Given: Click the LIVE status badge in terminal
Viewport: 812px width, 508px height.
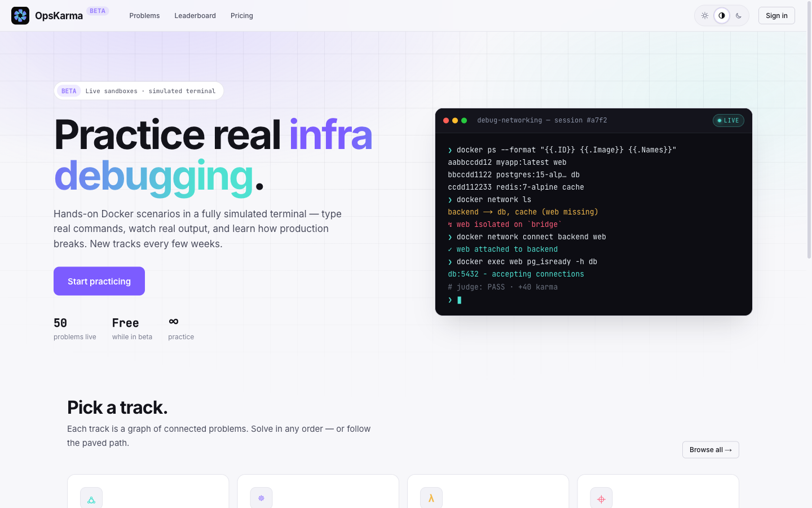Looking at the screenshot, I should pyautogui.click(x=729, y=120).
